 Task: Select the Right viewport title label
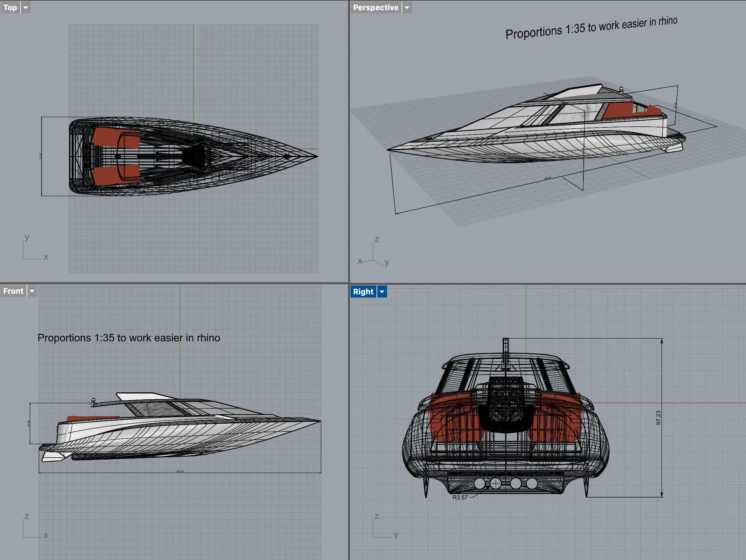pyautogui.click(x=363, y=292)
